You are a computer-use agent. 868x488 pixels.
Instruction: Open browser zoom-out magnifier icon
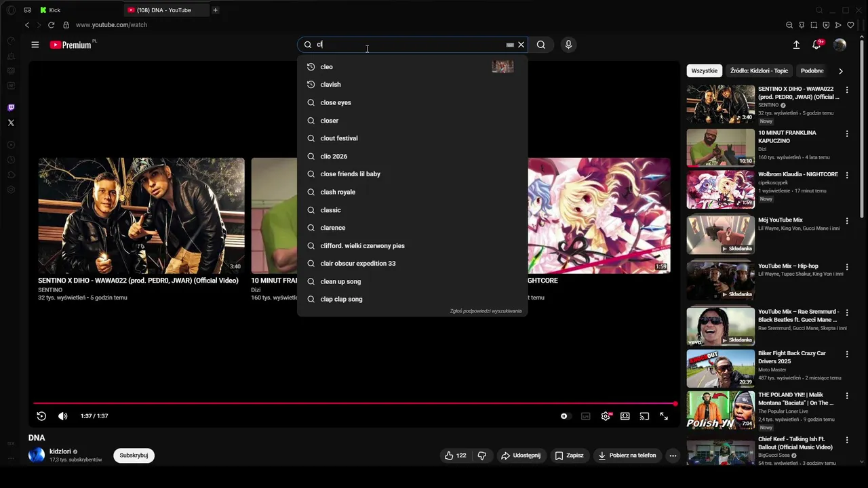789,25
